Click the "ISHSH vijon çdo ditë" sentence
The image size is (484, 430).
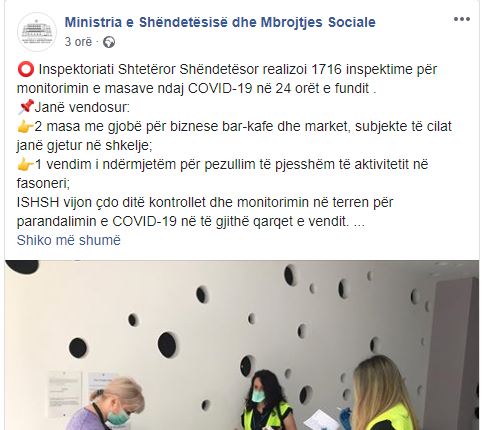click(205, 212)
